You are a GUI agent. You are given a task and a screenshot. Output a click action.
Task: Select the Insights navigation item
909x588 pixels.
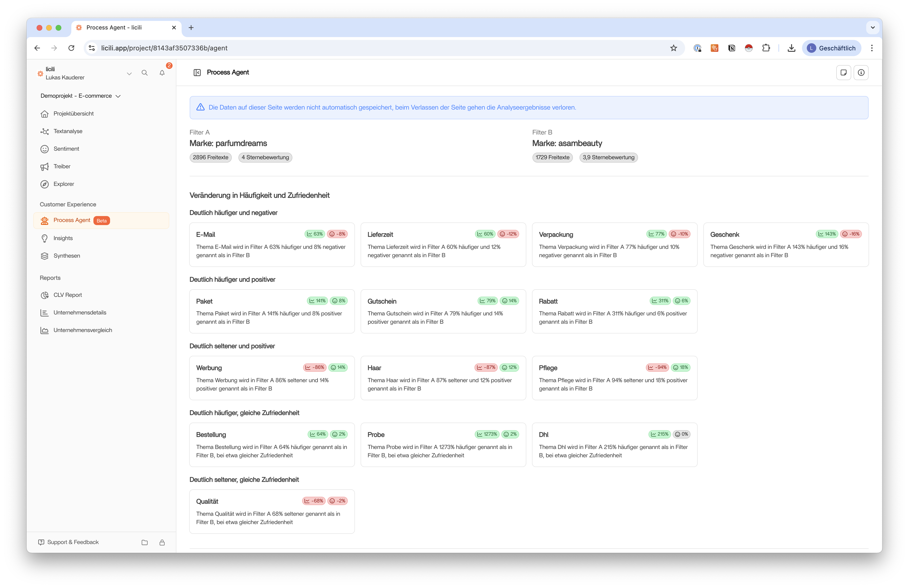[x=63, y=238]
